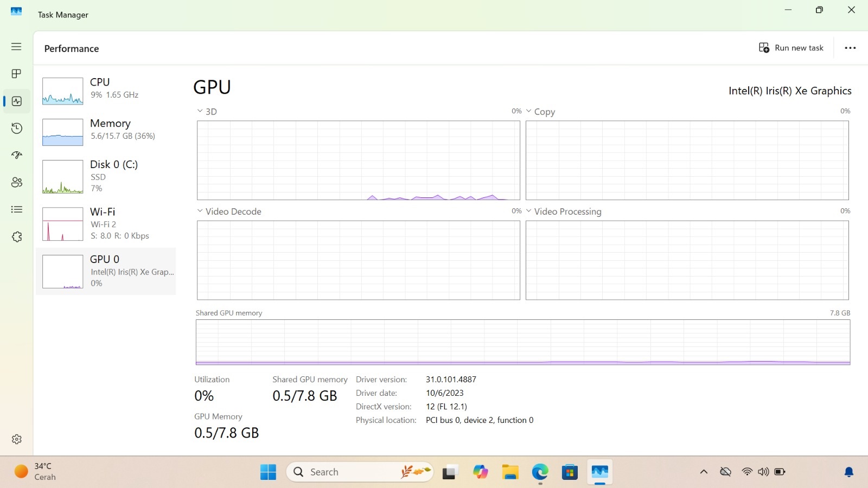Select CPU in the performance list
Viewport: 868px width, 488px height.
pyautogui.click(x=106, y=90)
